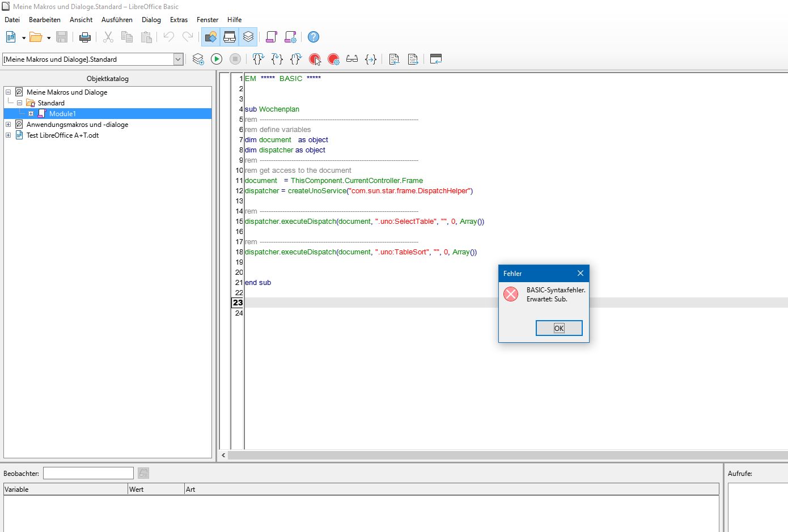
Task: Click the Print icon
Action: [85, 37]
